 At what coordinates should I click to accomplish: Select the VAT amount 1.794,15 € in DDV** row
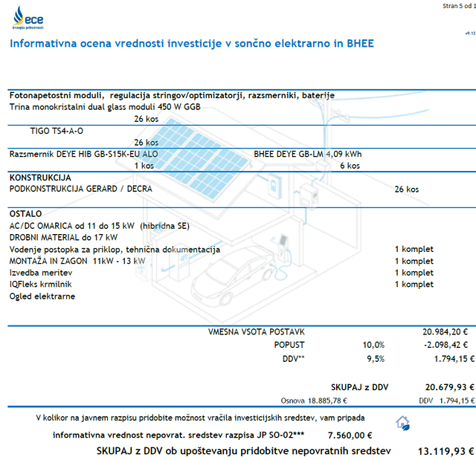[x=454, y=359]
